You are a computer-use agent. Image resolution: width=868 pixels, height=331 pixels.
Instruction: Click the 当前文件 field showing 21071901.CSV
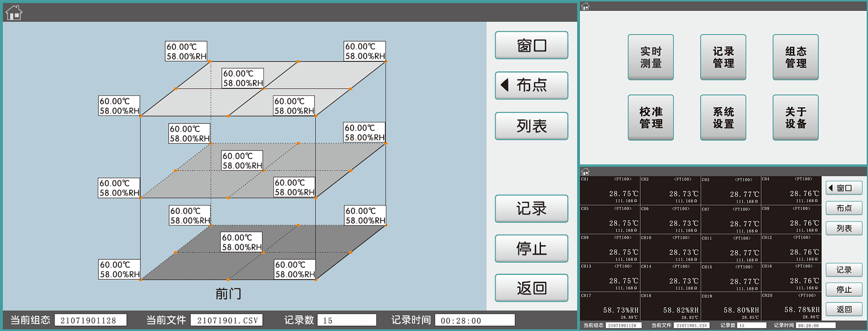(x=227, y=320)
